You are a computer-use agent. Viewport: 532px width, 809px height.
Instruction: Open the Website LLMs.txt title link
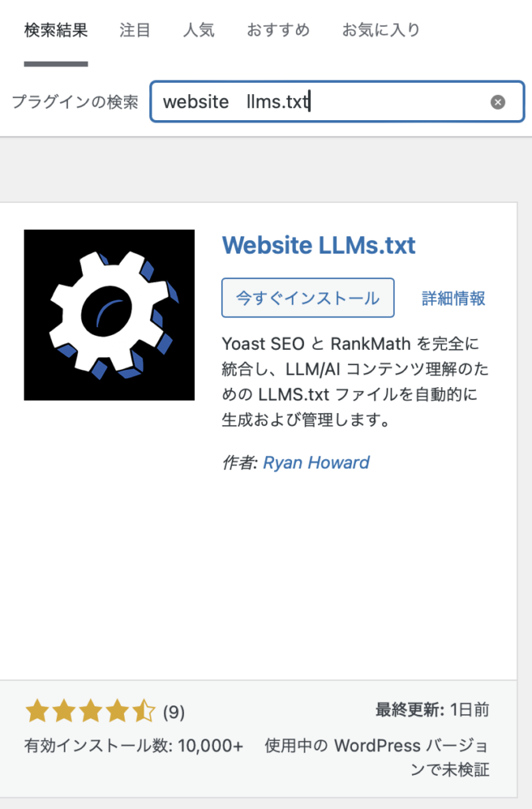tap(319, 245)
